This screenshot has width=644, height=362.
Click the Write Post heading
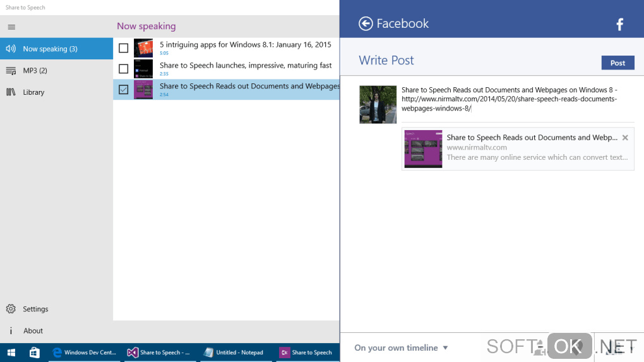pos(386,61)
